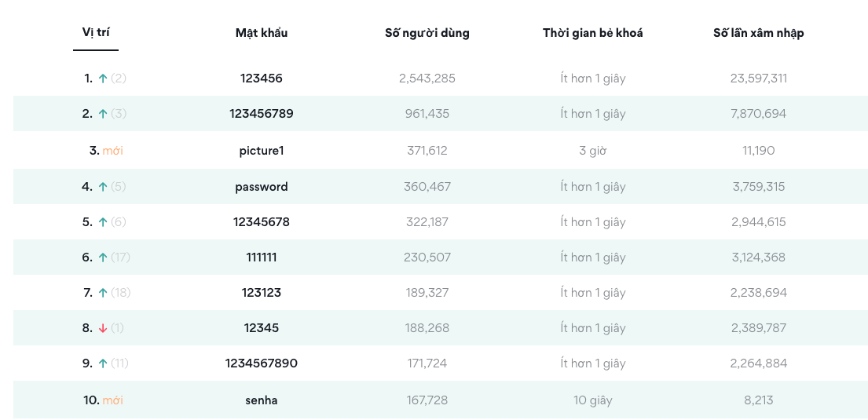Click the up arrow next to rank 4
The image size is (868, 420).
(102, 187)
